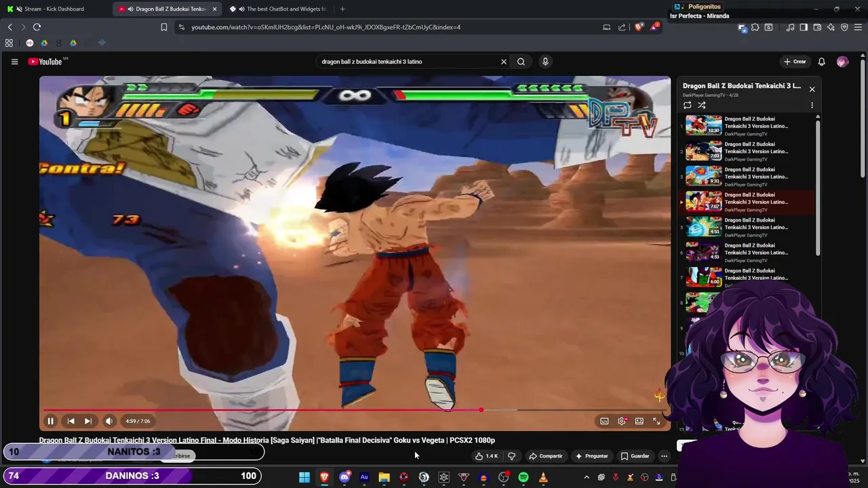The image size is (868, 488).
Task: Click the video title text
Action: [267, 441]
